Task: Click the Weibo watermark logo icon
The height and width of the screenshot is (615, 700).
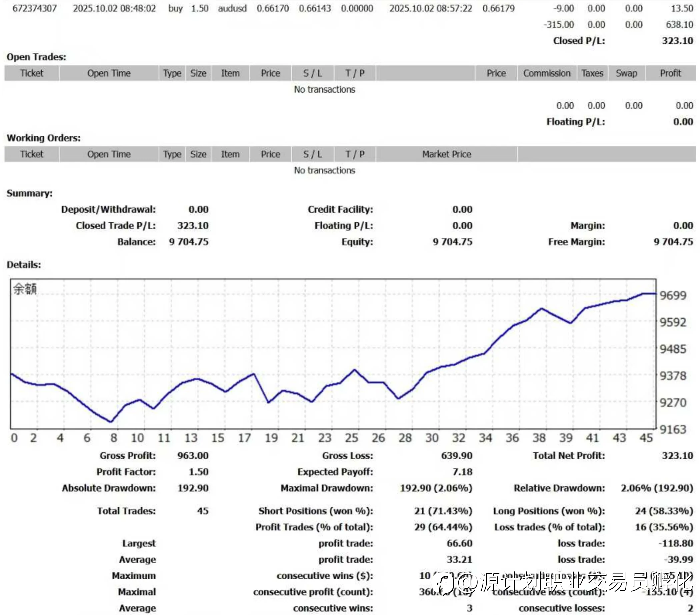Action: [x=443, y=584]
